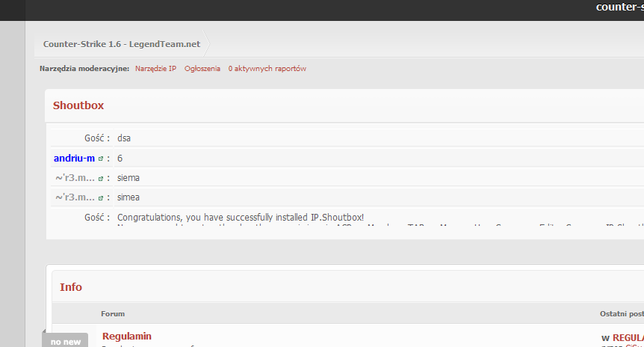The width and height of the screenshot is (644, 347).
Task: Click the Forum column header
Action: pos(113,313)
